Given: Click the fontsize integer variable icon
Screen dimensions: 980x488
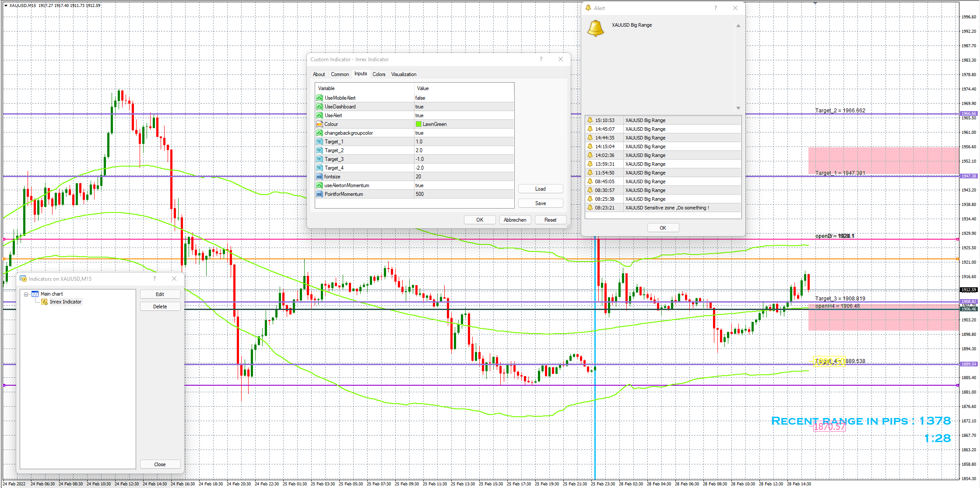Looking at the screenshot, I should pyautogui.click(x=320, y=177).
